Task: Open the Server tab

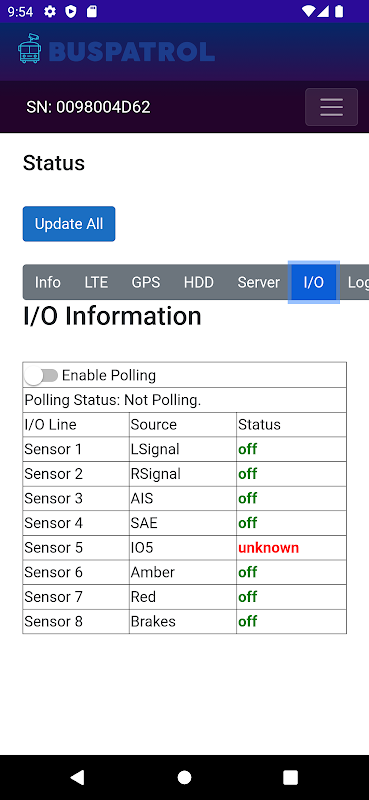Action: coord(259,282)
